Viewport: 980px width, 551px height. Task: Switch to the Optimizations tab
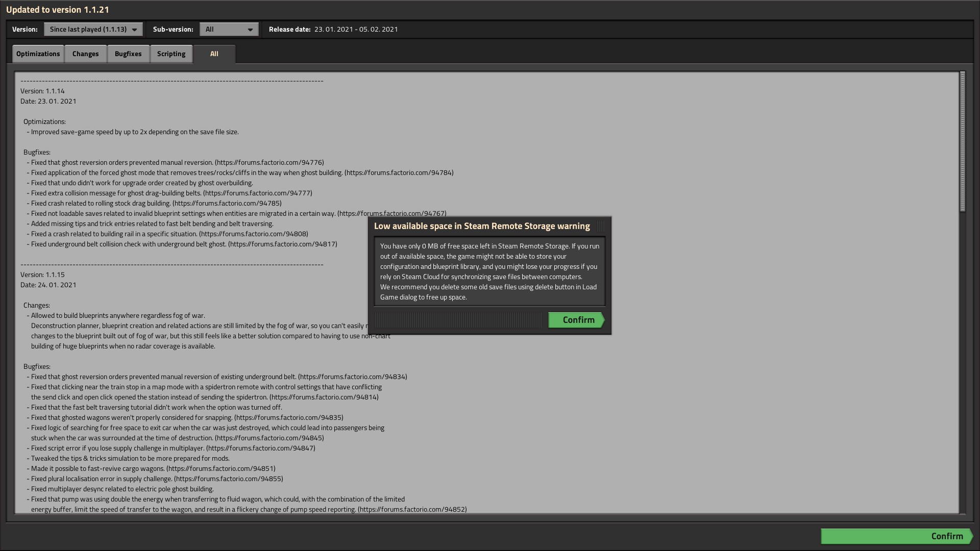coord(38,54)
